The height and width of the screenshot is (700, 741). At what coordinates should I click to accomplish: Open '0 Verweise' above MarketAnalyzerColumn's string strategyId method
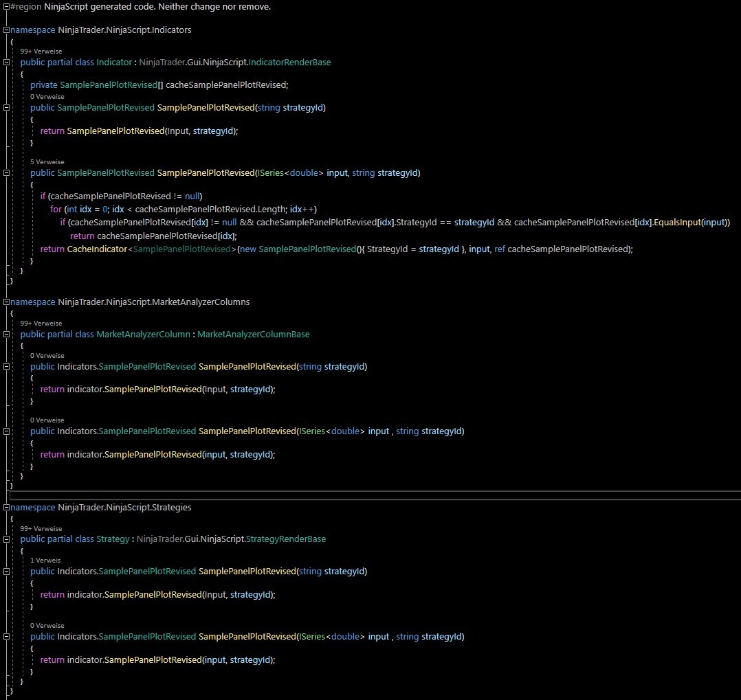coord(47,355)
